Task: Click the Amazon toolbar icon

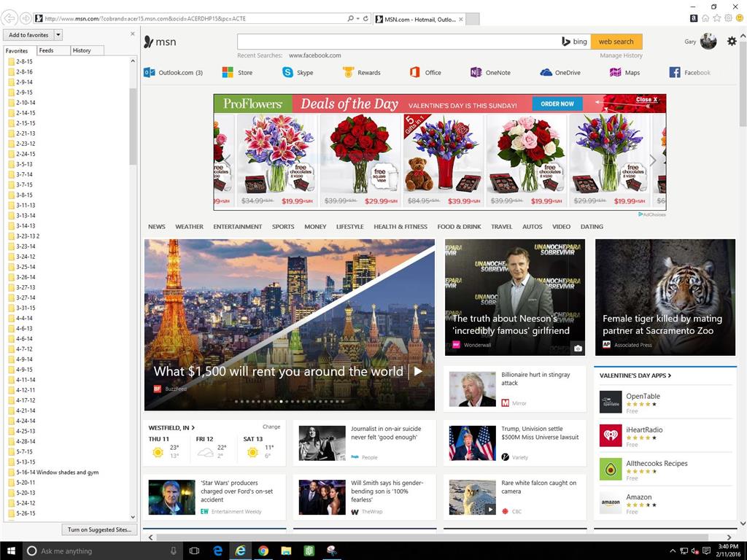Action: pos(694,18)
